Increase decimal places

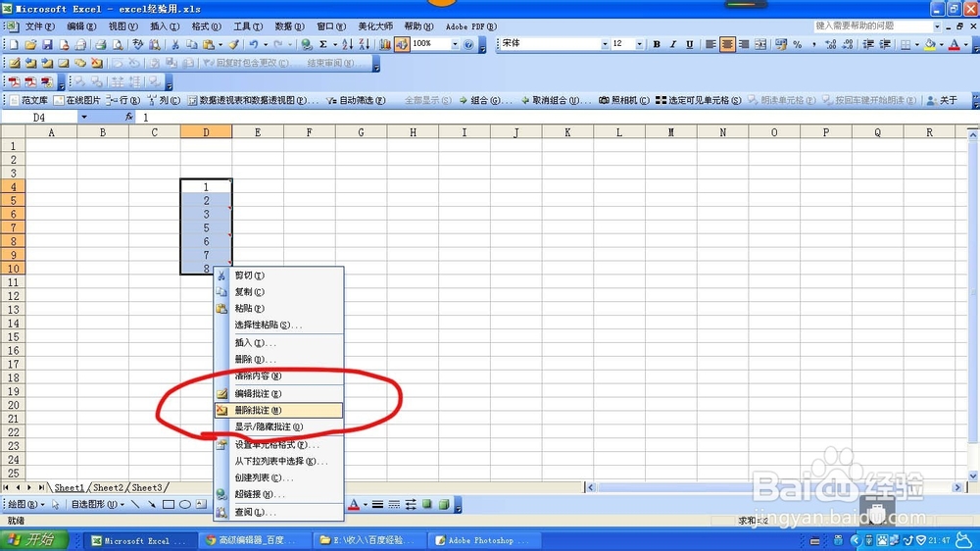(x=831, y=44)
